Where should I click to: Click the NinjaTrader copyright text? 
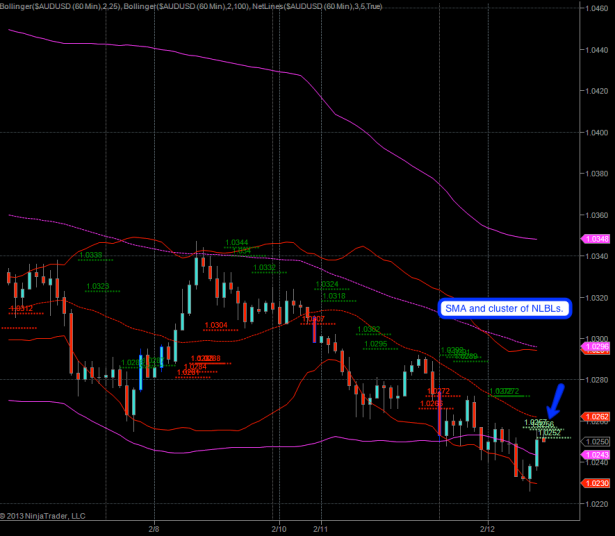point(44,517)
